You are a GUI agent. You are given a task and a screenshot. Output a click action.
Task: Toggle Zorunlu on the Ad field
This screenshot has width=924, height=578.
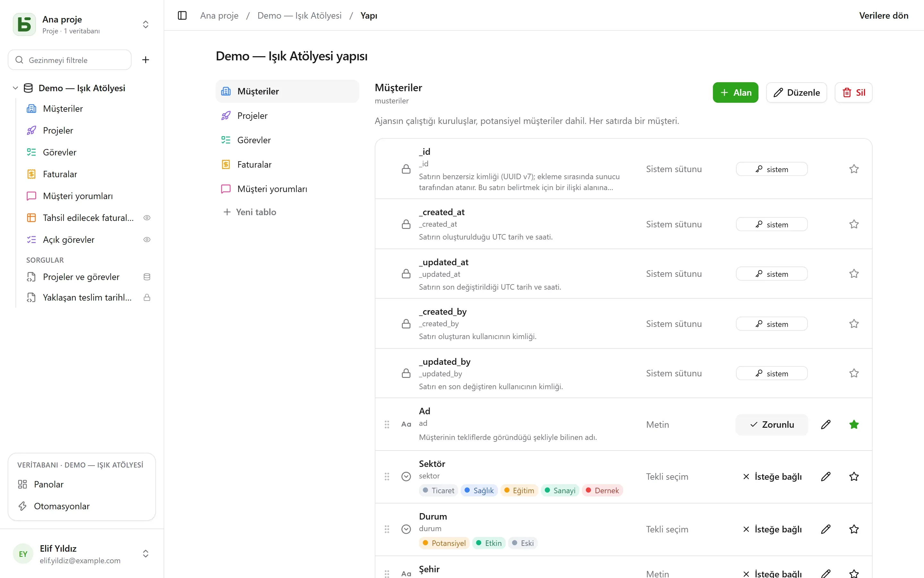click(x=772, y=424)
